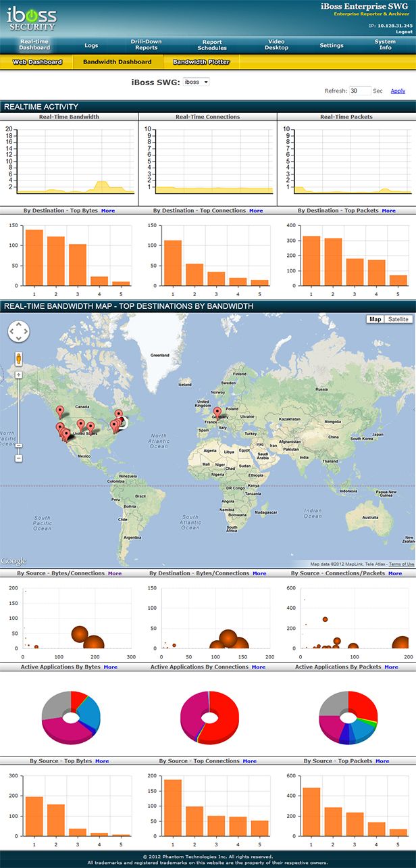Click the Active Applications By Packets pie chart
The image size is (416, 868).
pos(348,718)
